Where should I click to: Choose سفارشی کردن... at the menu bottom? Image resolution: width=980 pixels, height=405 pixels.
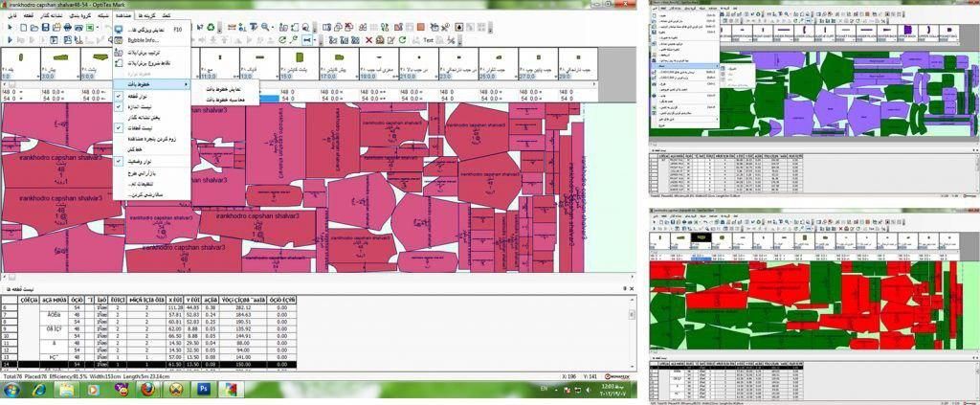(151, 195)
